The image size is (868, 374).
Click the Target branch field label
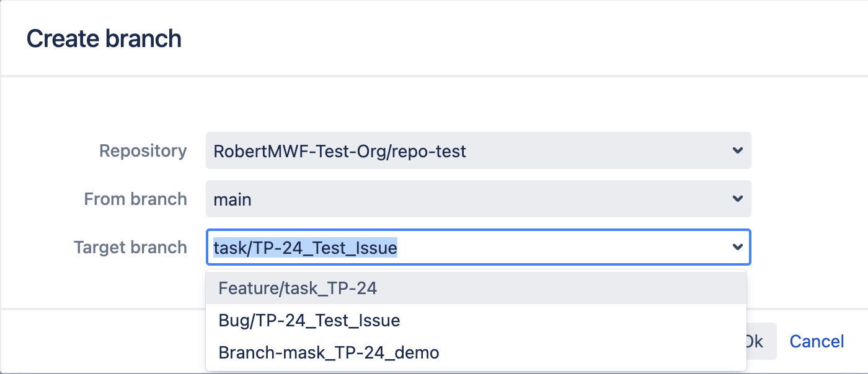pos(130,248)
